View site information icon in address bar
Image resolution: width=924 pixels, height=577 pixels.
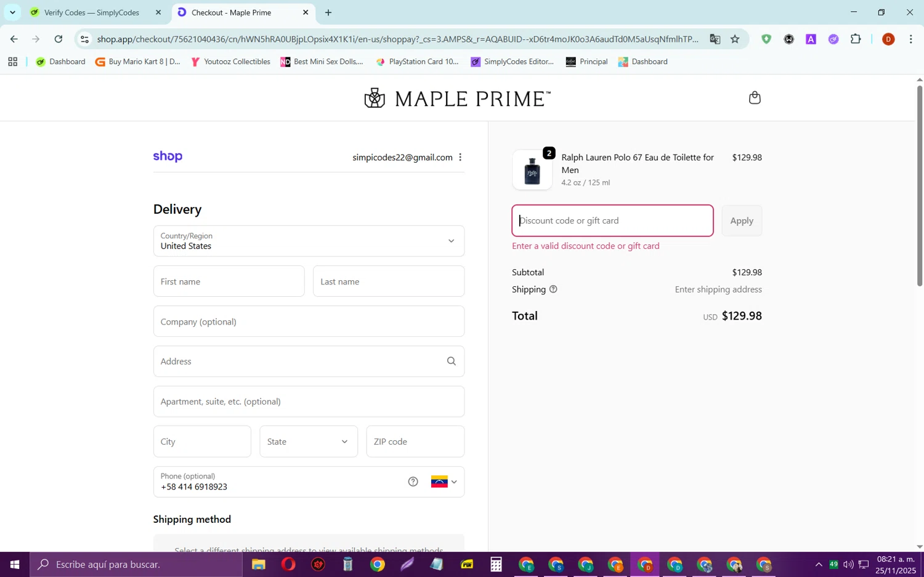coord(85,39)
